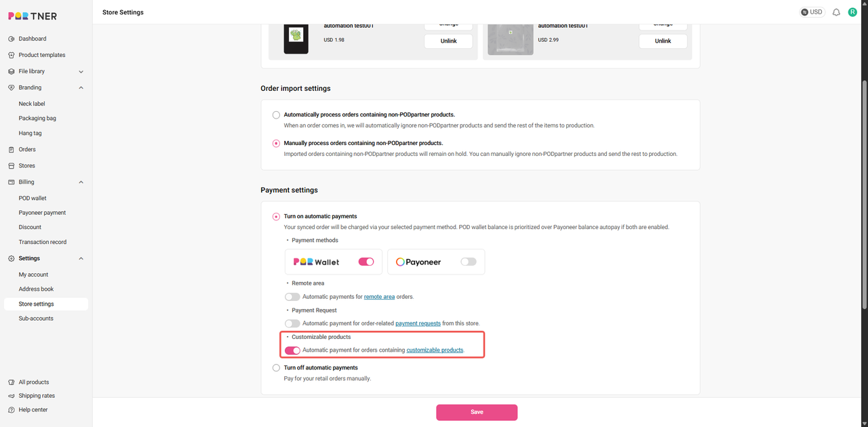The height and width of the screenshot is (427, 868).
Task: Click the Stores icon in sidebar
Action: click(12, 166)
